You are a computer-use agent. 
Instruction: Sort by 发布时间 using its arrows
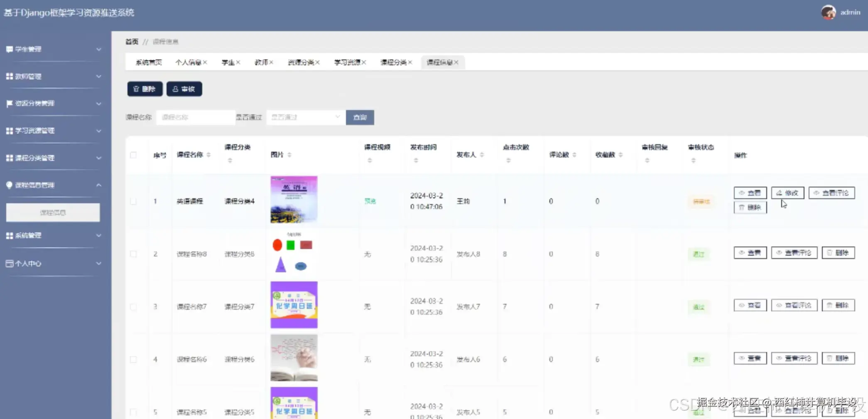[x=416, y=160]
